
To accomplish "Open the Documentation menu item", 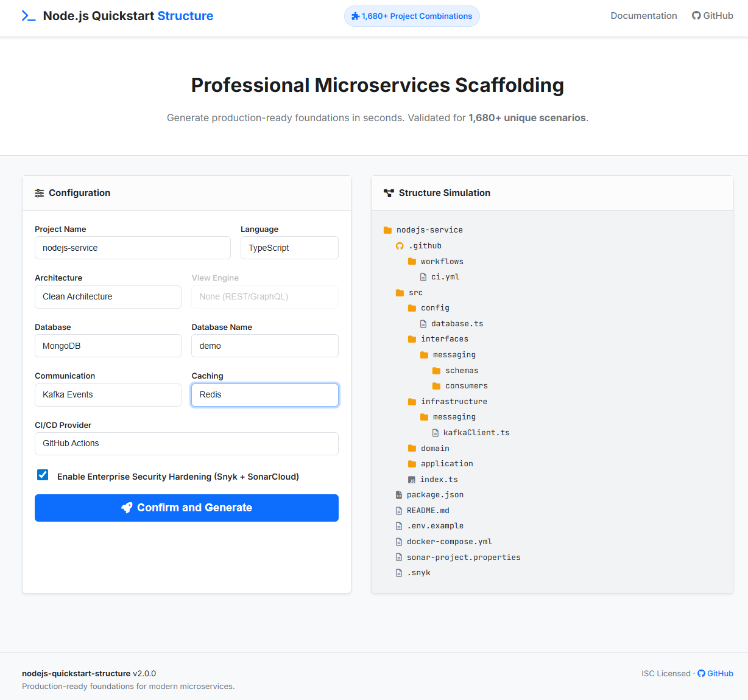I will [x=643, y=15].
